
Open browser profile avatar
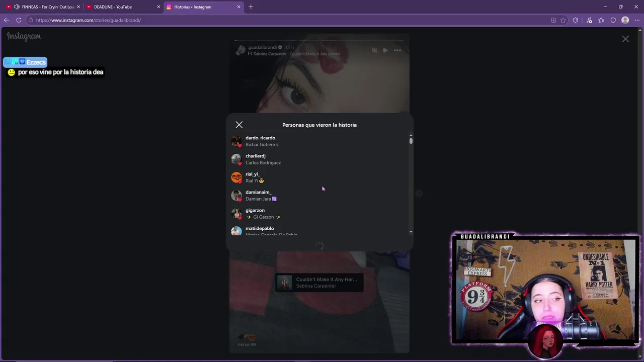coord(625,20)
